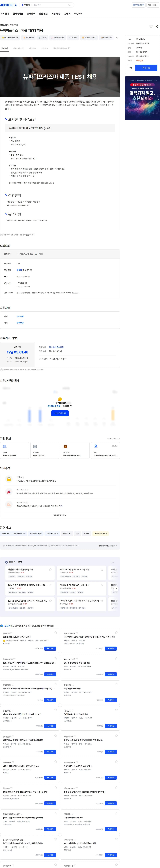Star the 자동화 설비 기구조립 job
This screenshot has height=868, width=160.
(56, 710)
